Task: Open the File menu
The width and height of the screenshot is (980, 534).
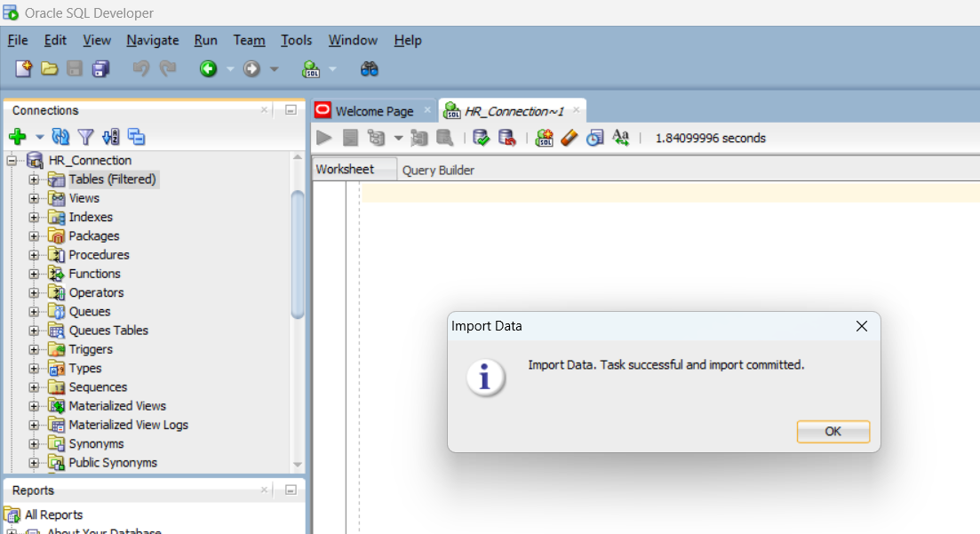Action: [18, 40]
